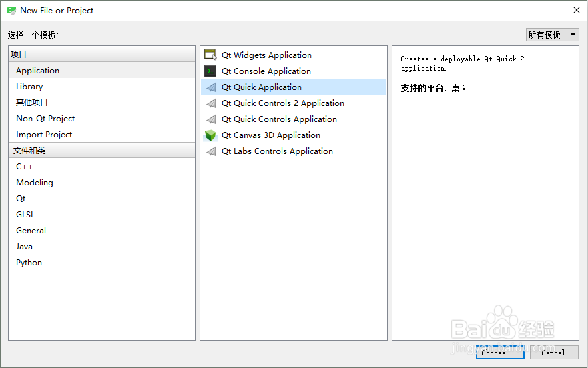Viewport: 588px width, 368px height.
Task: Close the New File or Project dialog
Action: click(577, 10)
